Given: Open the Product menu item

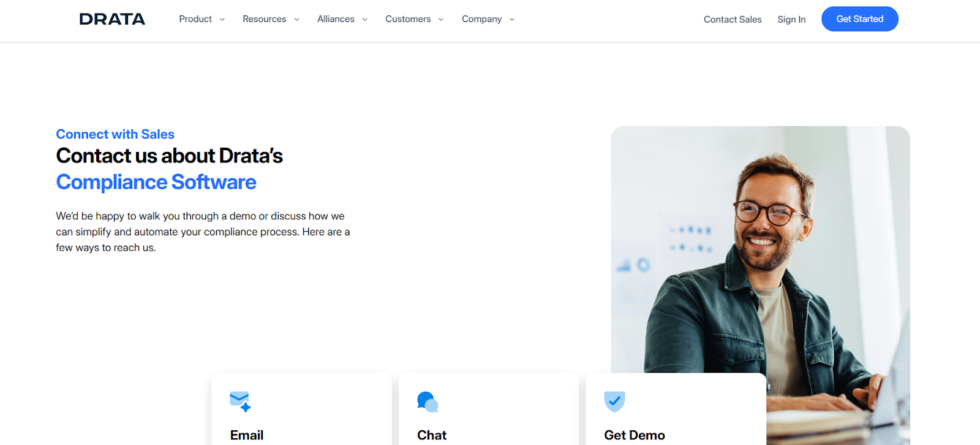Looking at the screenshot, I should pos(195,19).
